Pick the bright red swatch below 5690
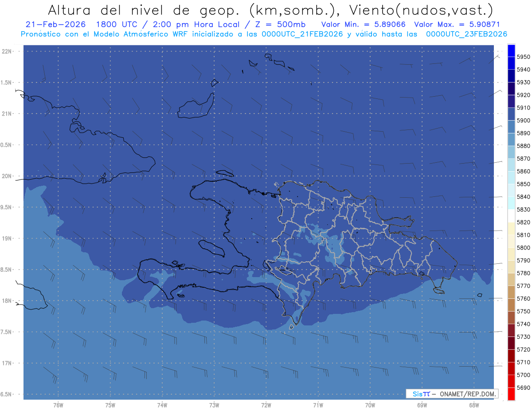The image size is (532, 411). [x=511, y=394]
